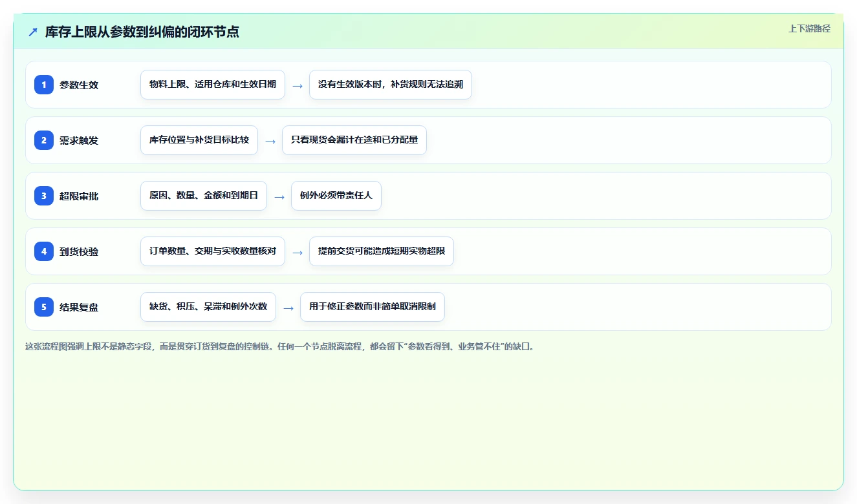Viewport: 857px width, 504px height.
Task: Select the 参数生效 step label
Action: pyautogui.click(x=79, y=85)
